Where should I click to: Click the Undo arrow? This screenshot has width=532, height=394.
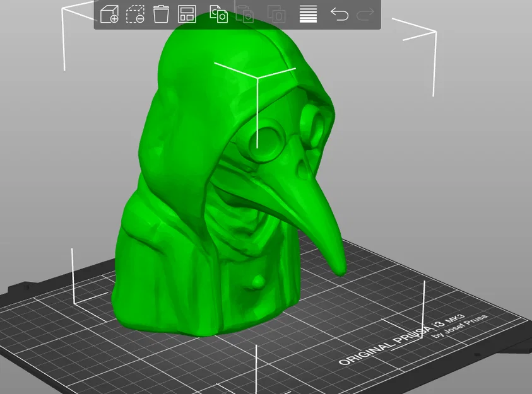[x=340, y=14]
